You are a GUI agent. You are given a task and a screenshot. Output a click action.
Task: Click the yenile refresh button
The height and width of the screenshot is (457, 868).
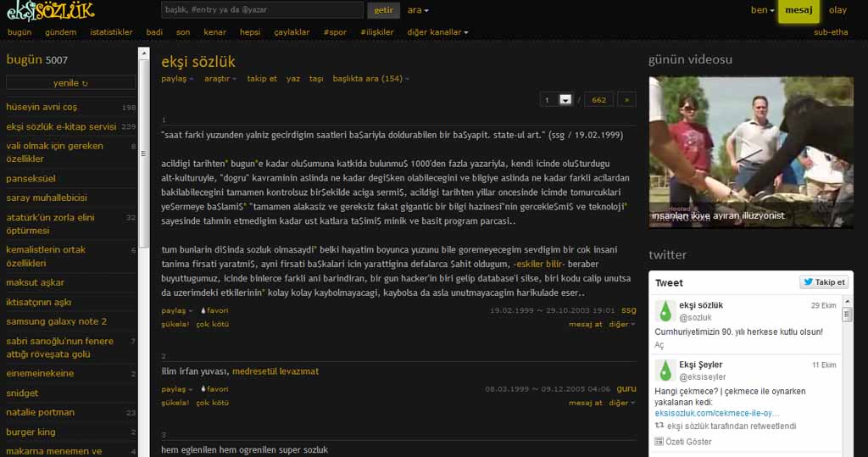point(71,83)
